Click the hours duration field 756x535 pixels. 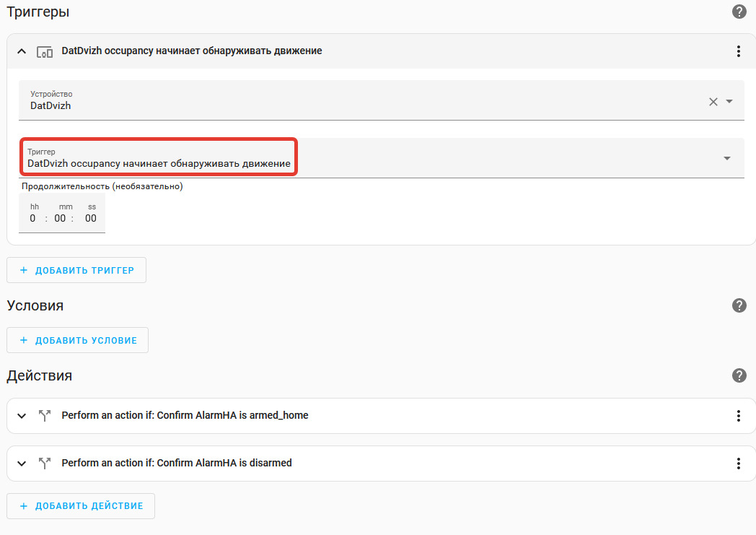[x=33, y=219]
